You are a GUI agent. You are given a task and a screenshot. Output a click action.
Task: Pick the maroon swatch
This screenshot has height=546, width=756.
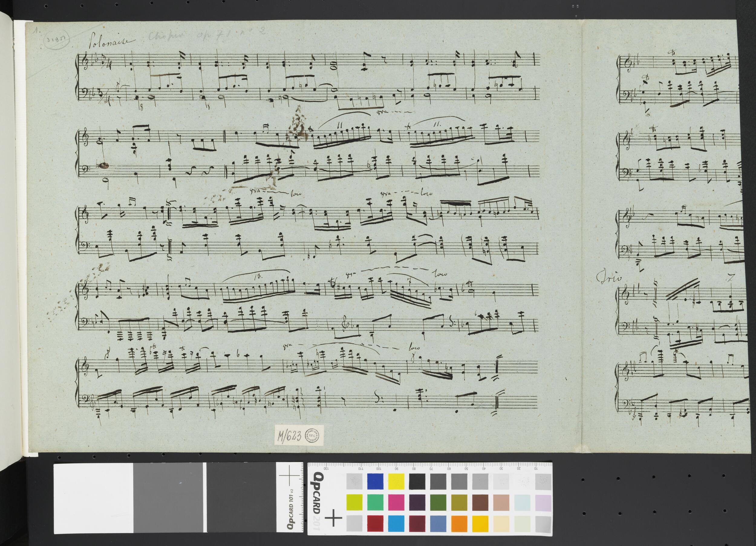tap(417, 523)
